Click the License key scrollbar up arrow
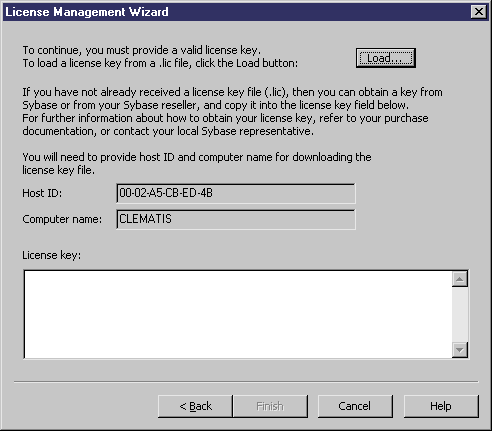492x431 pixels. pyautogui.click(x=460, y=279)
